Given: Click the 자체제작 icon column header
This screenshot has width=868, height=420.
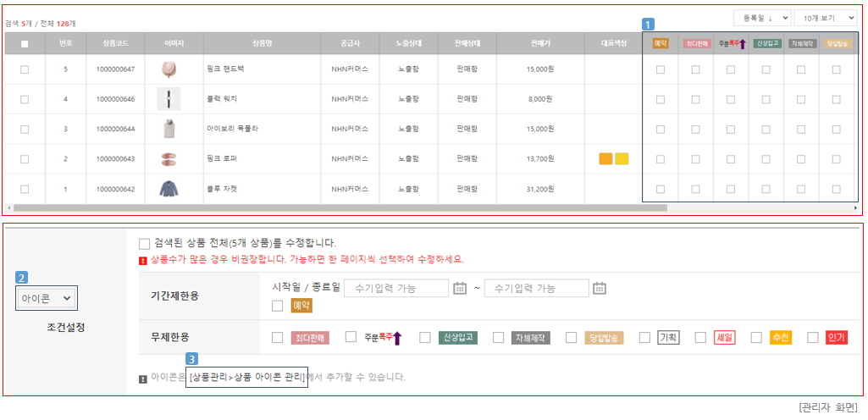Looking at the screenshot, I should pos(802,43).
